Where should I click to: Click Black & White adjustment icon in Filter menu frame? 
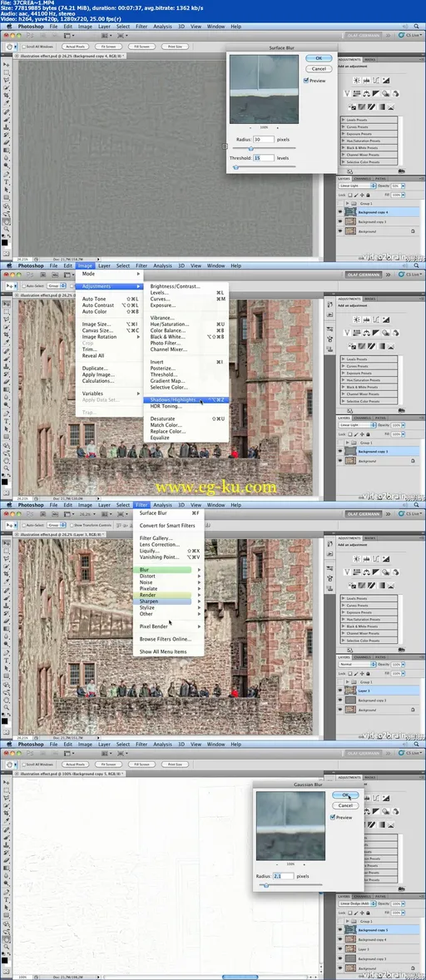coord(376,572)
